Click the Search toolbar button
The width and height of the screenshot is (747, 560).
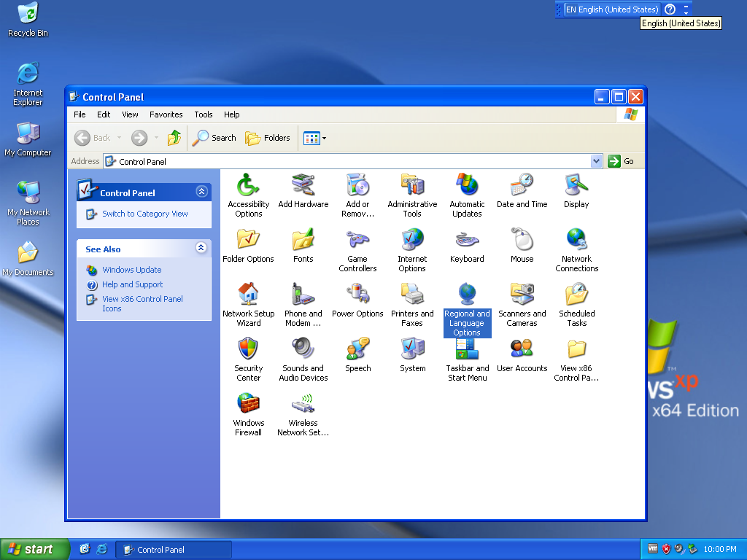(x=214, y=138)
